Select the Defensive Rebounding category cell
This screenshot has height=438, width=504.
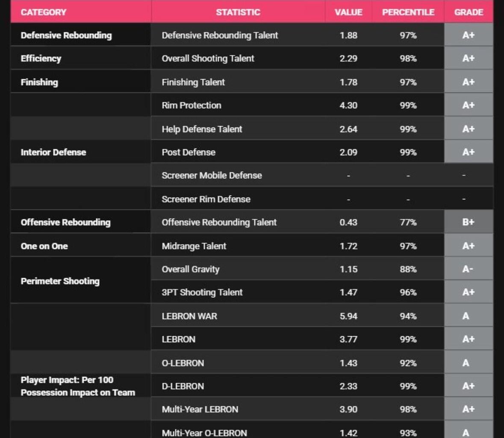point(66,35)
